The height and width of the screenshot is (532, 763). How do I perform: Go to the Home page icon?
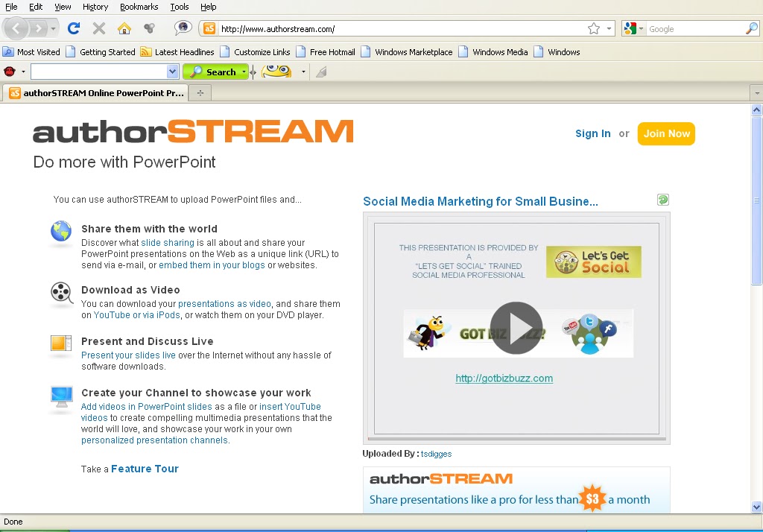point(124,29)
